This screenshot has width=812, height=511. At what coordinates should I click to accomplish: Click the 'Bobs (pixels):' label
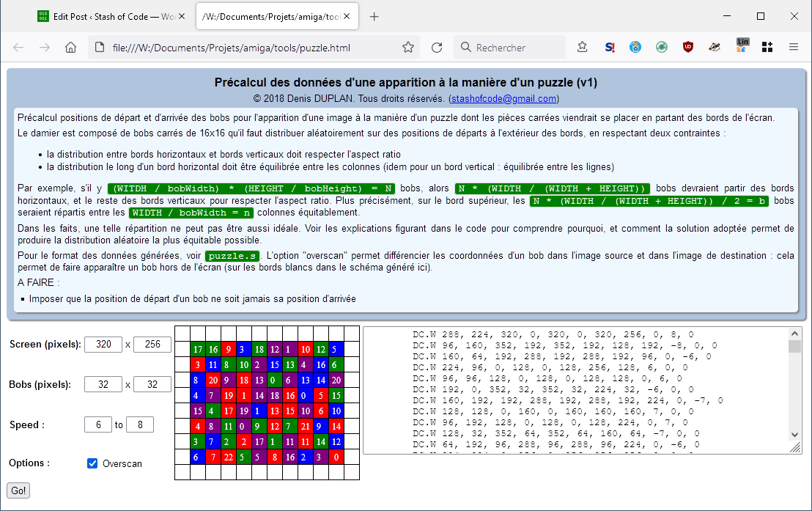(x=40, y=385)
